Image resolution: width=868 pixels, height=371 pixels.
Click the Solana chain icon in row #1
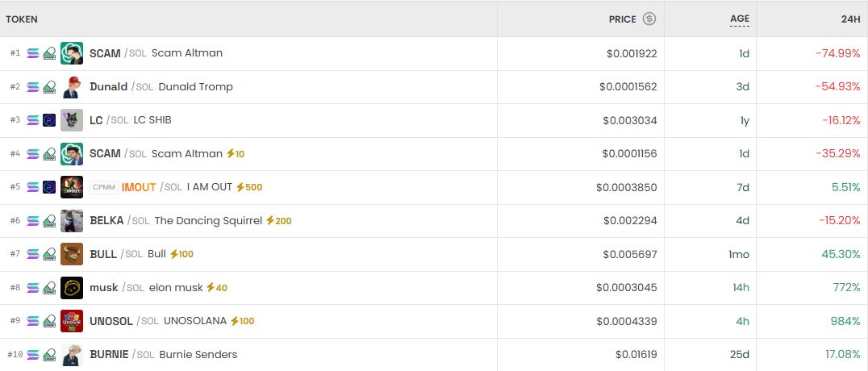pyautogui.click(x=33, y=53)
